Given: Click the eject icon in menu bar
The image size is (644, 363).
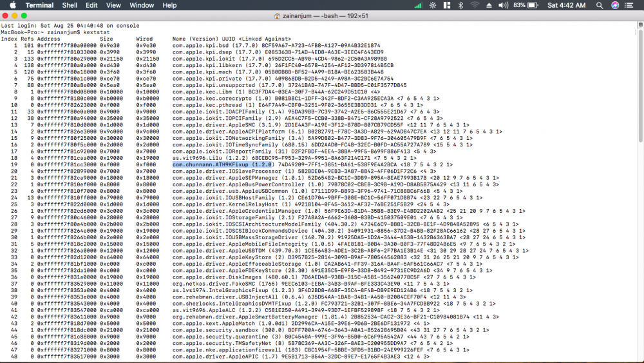Looking at the screenshot, I should pos(489,5).
